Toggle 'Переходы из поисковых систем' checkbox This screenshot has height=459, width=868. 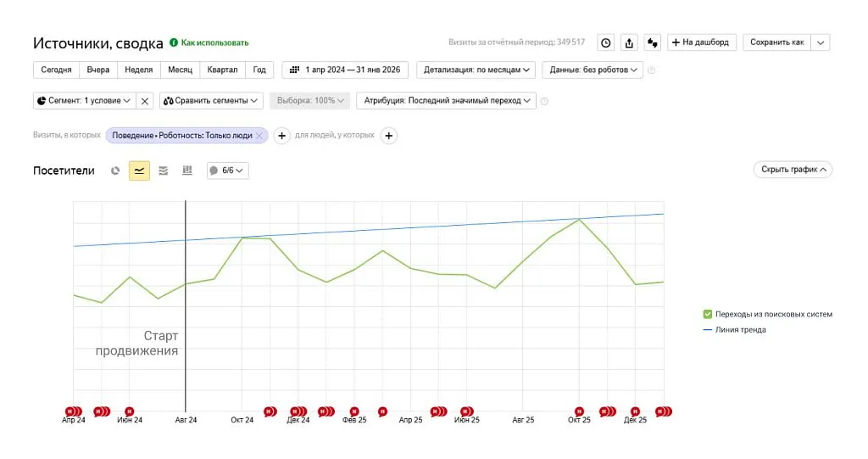[708, 314]
